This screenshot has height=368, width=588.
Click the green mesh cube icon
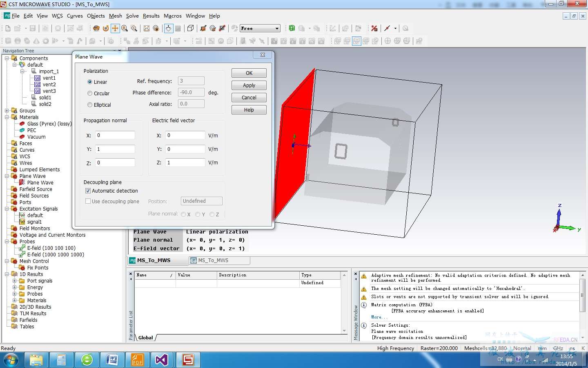(292, 28)
